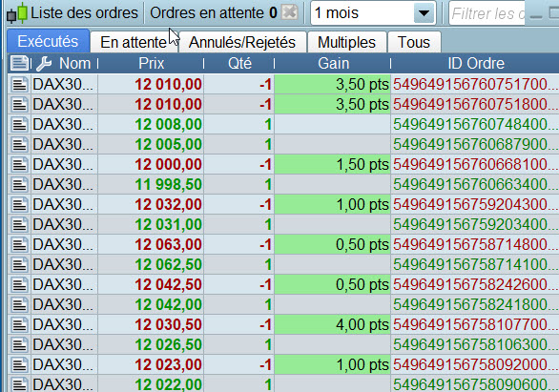
Task: Click the price 12 042,50
Action: [x=168, y=284]
